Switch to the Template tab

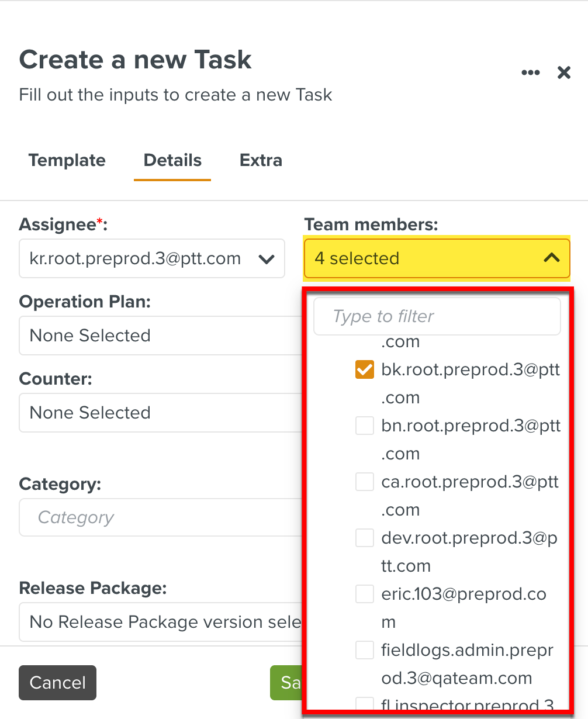67,160
